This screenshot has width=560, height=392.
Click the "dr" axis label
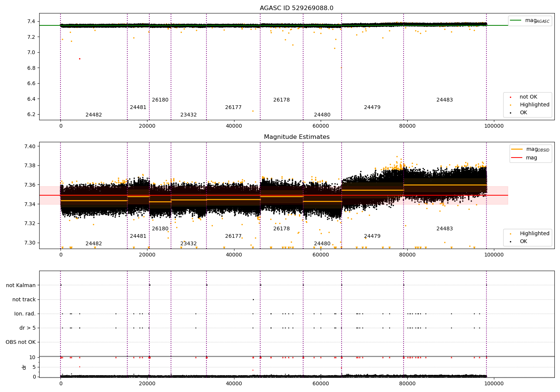[24, 367]
